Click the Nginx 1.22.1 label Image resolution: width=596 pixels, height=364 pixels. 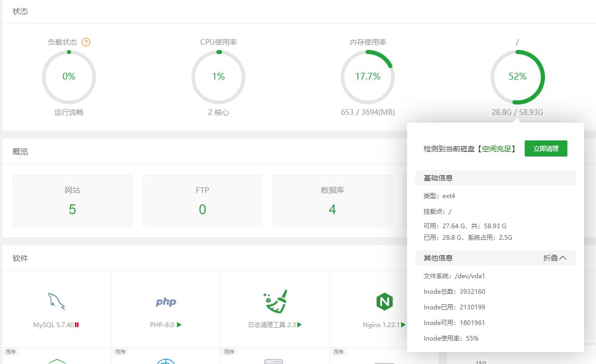pyautogui.click(x=381, y=325)
